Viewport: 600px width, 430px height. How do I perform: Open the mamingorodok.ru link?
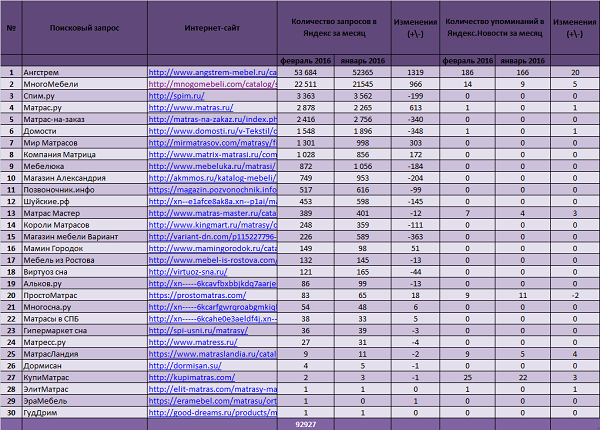tap(212, 248)
